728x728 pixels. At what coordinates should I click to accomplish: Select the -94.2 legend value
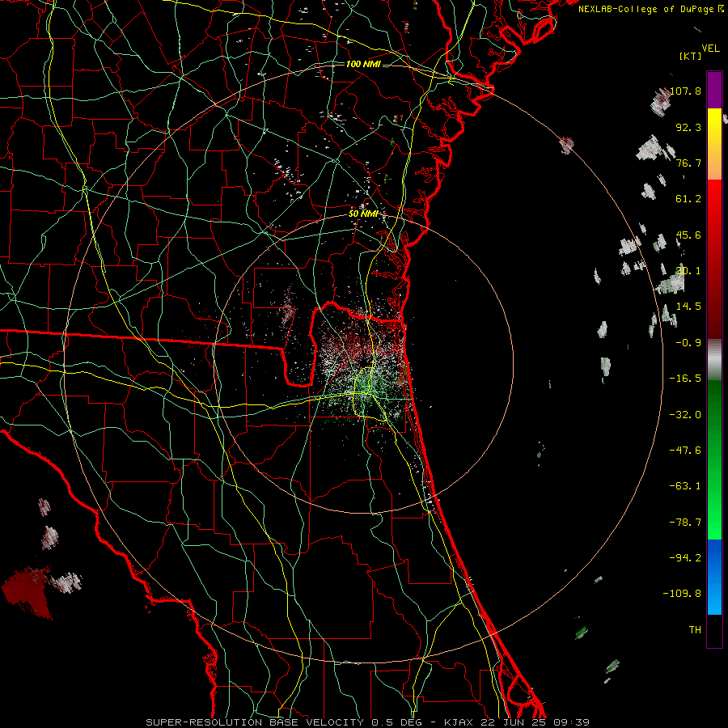coord(685,558)
